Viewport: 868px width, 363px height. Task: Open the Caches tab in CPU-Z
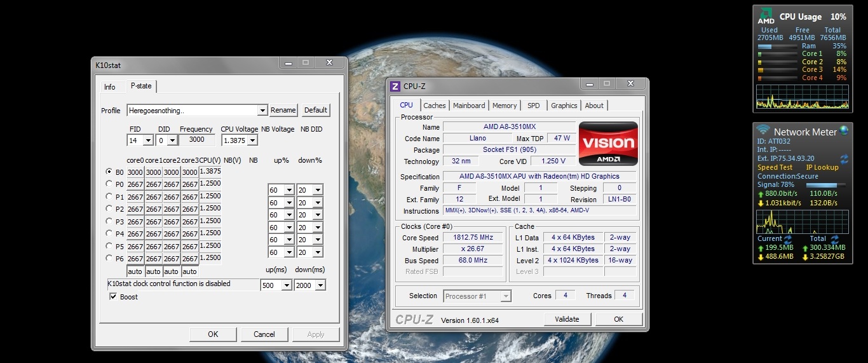tap(435, 106)
